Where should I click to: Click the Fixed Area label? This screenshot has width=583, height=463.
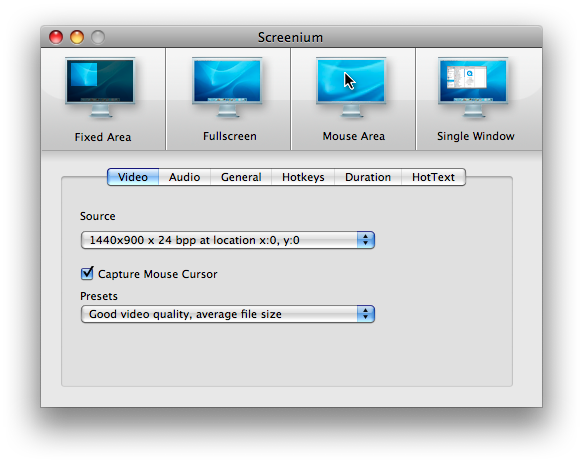[103, 137]
